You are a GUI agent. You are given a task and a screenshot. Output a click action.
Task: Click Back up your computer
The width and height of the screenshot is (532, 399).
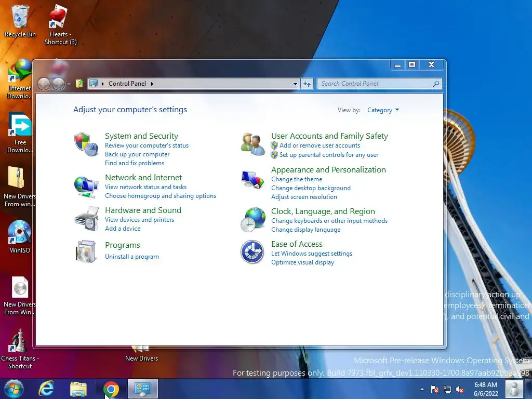pos(137,154)
